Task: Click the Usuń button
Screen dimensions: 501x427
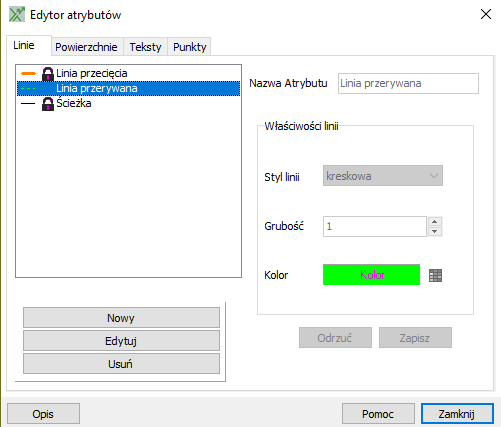Action: 121,364
